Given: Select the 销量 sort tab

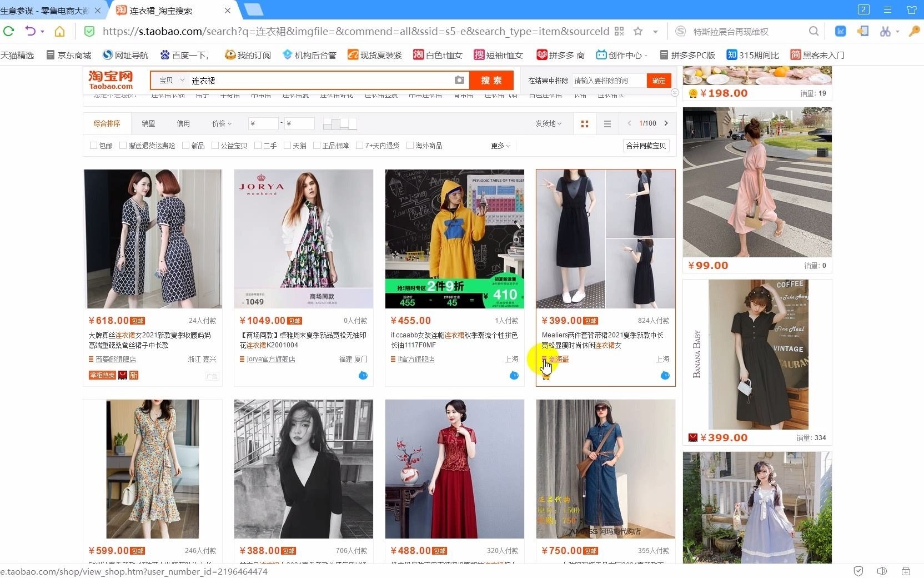Looking at the screenshot, I should [148, 123].
